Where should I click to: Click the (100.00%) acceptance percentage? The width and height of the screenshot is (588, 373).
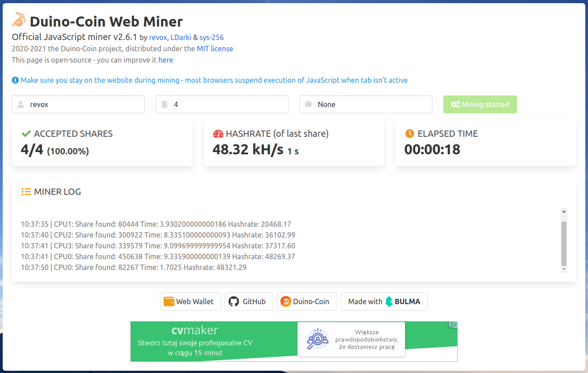(68, 151)
